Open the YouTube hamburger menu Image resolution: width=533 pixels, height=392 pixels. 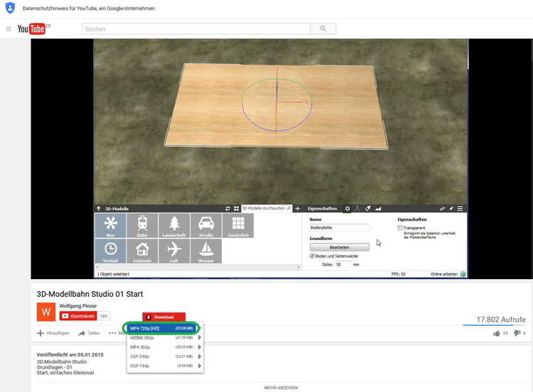[x=9, y=29]
